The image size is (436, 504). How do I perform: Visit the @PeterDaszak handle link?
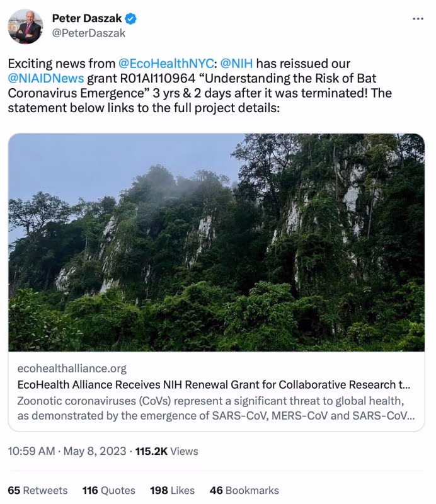tap(88, 33)
